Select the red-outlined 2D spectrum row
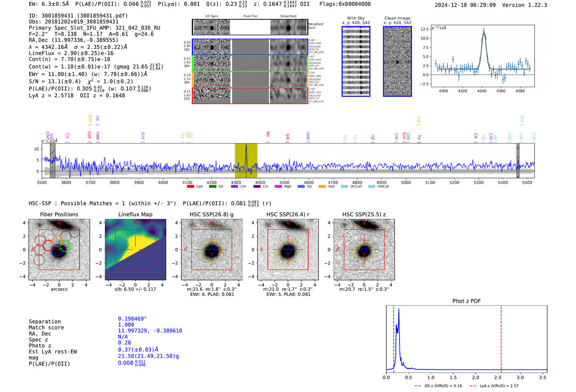The height and width of the screenshot is (392, 576). tap(250, 95)
